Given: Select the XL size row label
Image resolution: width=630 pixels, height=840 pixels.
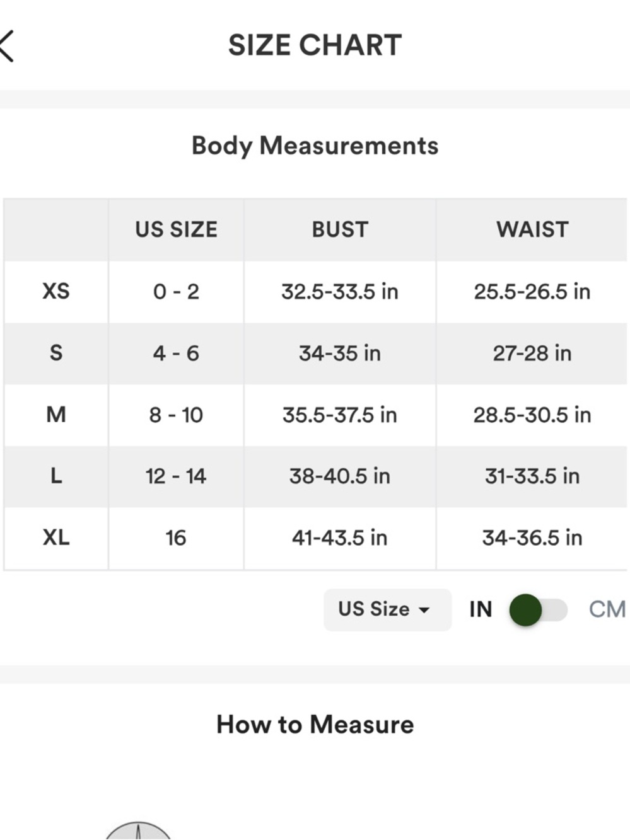Looking at the screenshot, I should tap(56, 538).
